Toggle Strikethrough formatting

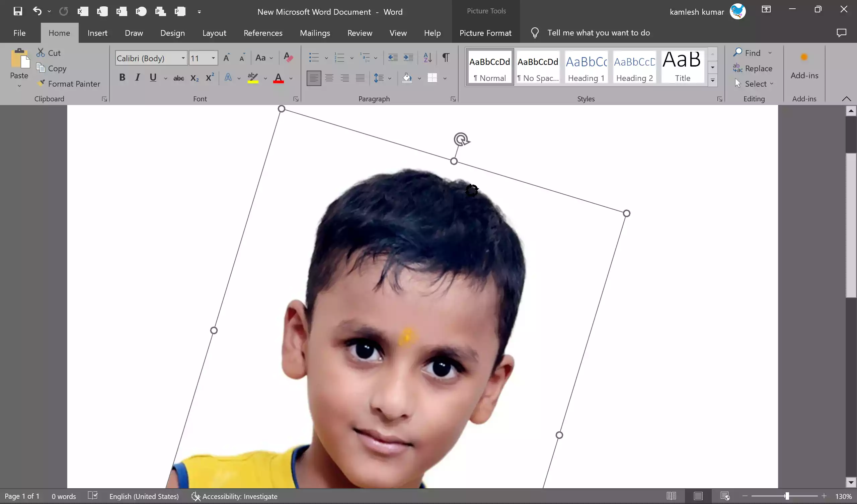(x=178, y=78)
